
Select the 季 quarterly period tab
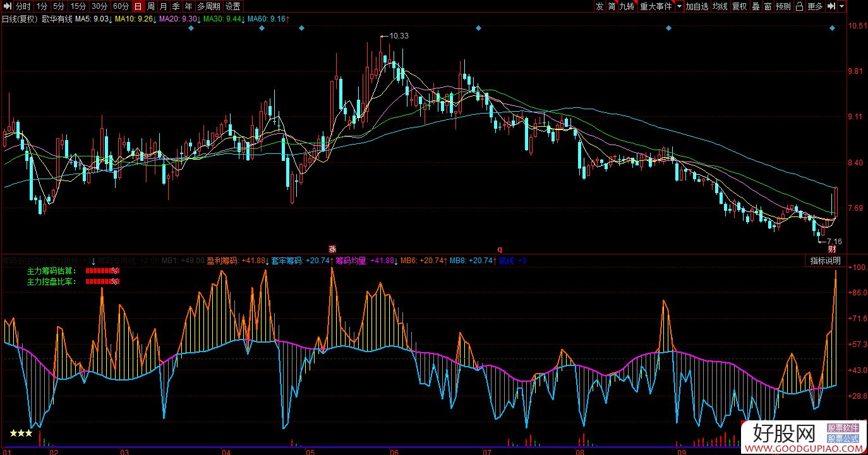176,6
